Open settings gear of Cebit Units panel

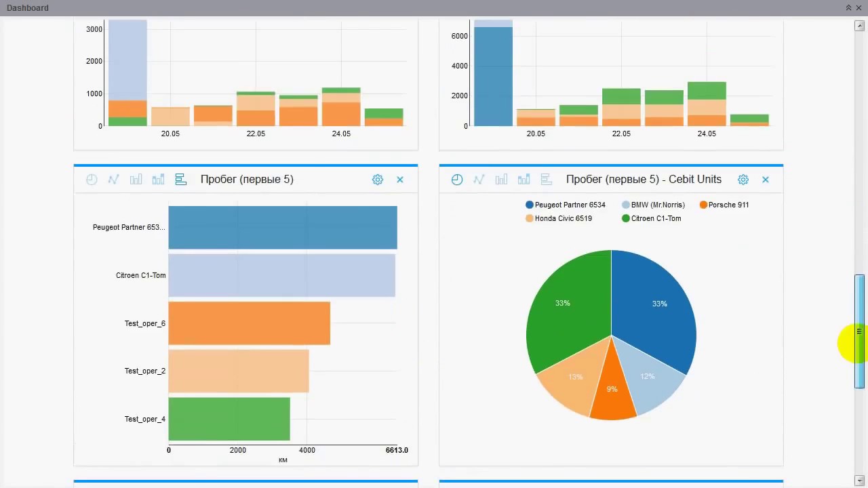pos(743,180)
